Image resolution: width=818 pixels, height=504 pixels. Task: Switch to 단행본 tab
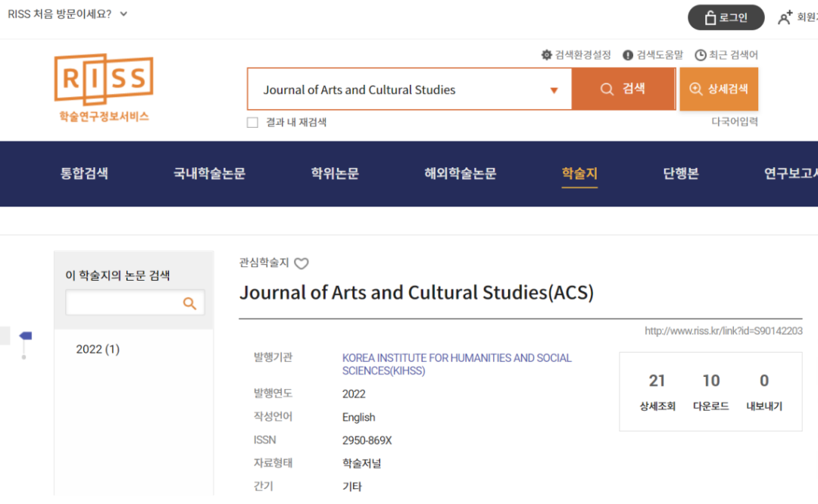click(x=681, y=173)
